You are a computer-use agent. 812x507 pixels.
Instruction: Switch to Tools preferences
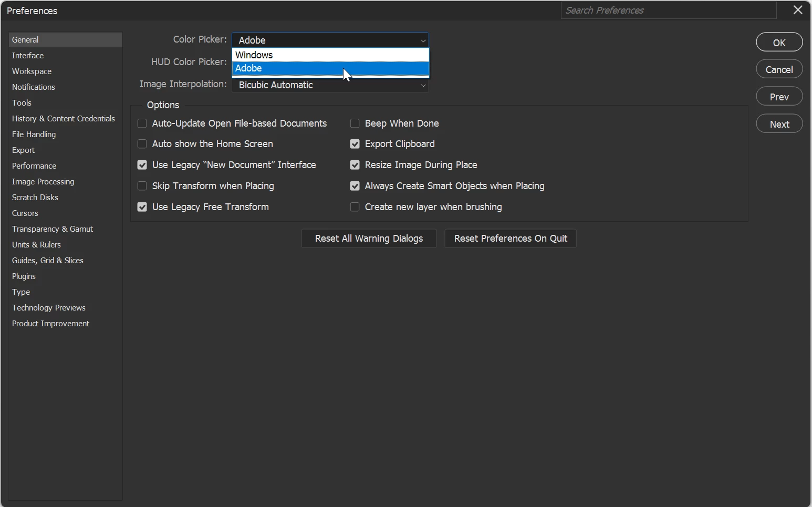[x=66, y=103]
